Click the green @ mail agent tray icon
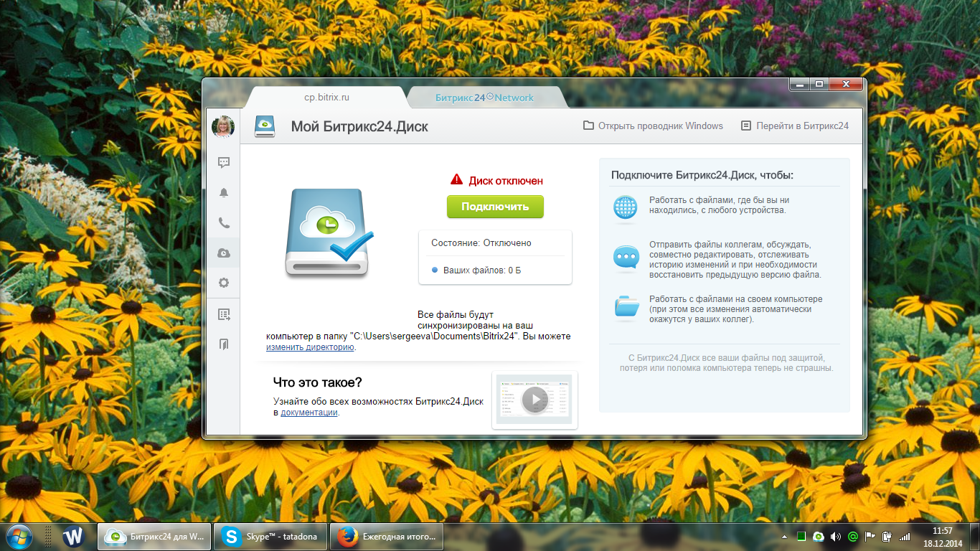 tap(853, 536)
